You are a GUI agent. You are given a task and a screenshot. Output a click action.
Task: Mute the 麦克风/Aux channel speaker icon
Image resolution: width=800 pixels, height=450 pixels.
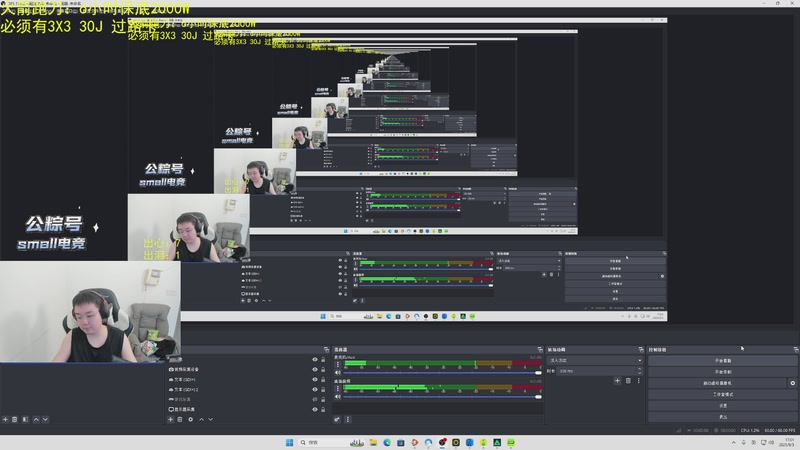337,373
